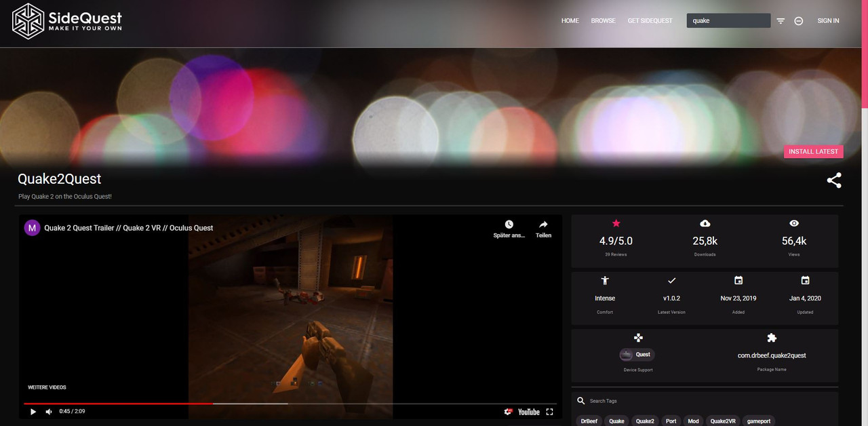Select the DrBeef tag
Screen dimensions: 868x426
[589, 421]
